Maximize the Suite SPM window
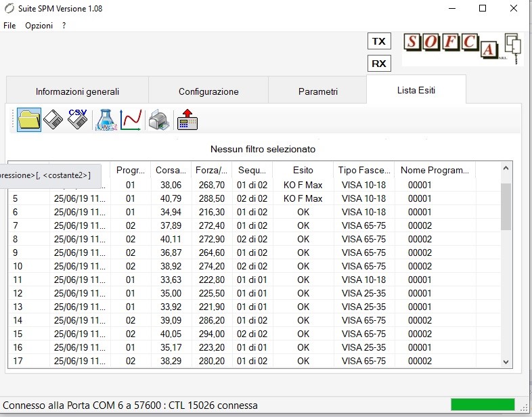 483,9
